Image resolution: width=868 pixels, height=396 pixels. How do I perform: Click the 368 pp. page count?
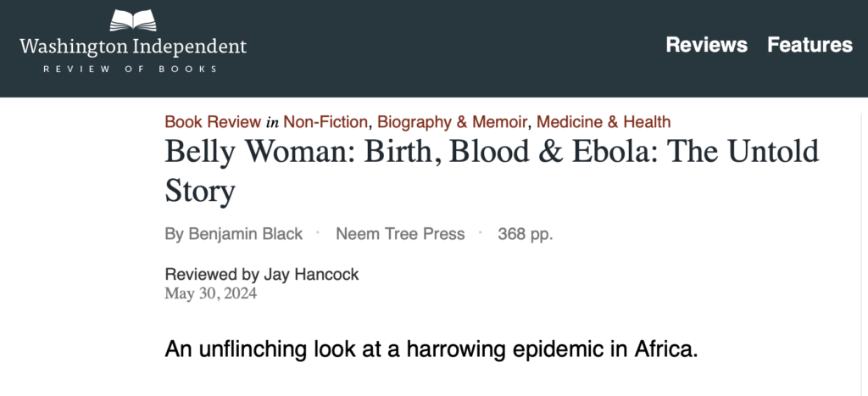pos(526,234)
